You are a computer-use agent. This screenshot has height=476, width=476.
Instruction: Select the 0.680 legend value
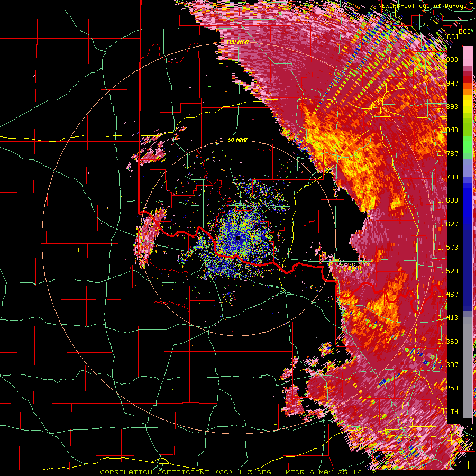[x=448, y=200]
